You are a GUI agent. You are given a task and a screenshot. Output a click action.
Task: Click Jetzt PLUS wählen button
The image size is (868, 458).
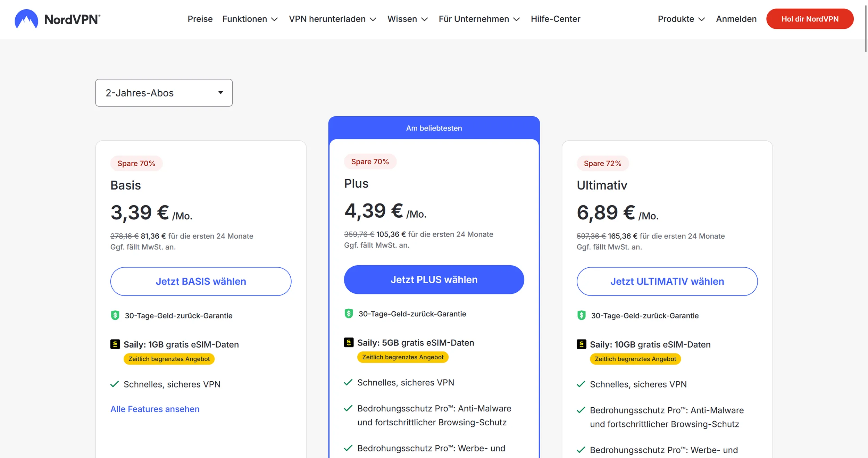tap(434, 280)
